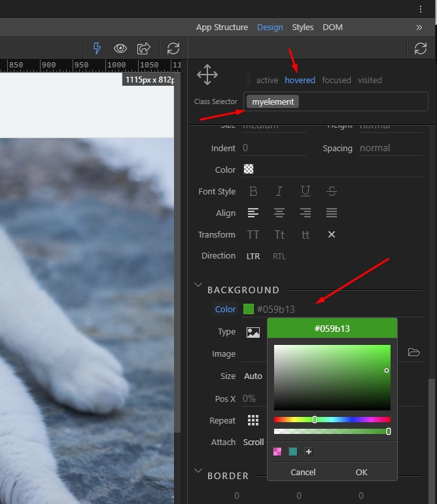Click the green background color swatch
The image size is (437, 504).
249,309
